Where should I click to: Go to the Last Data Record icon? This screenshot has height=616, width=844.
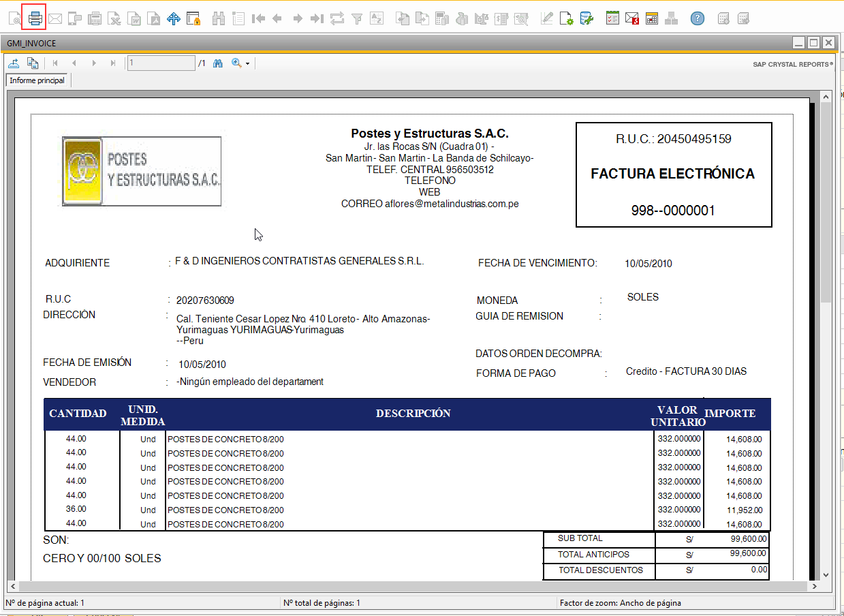317,18
